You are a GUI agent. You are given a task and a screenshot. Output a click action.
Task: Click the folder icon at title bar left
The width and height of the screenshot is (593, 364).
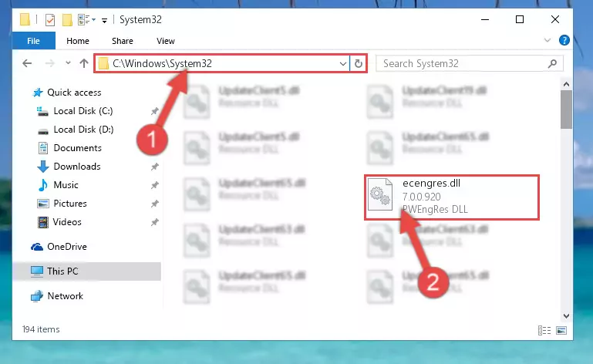[25, 19]
